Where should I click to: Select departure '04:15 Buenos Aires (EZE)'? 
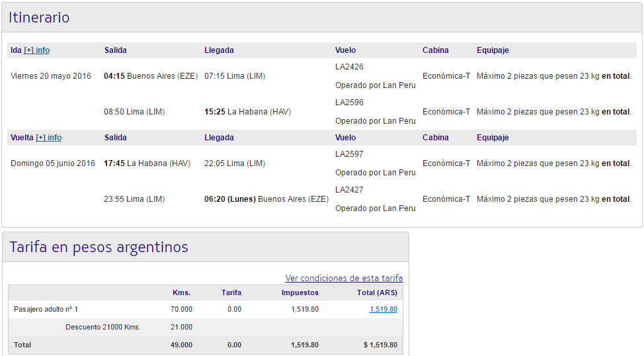tap(151, 76)
